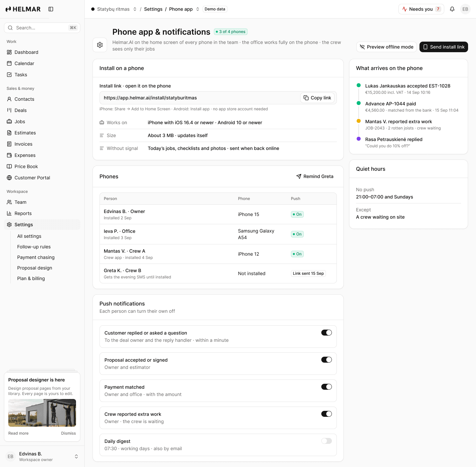Open Expenses in the sidebar

pos(42,155)
